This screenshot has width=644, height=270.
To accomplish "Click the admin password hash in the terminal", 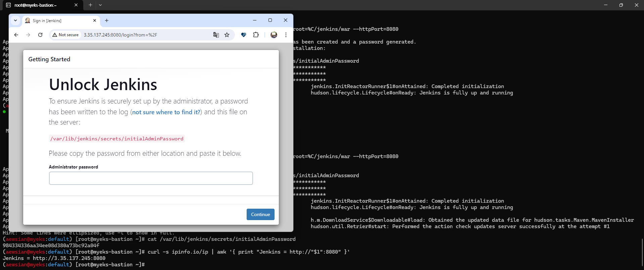I will [51, 246].
